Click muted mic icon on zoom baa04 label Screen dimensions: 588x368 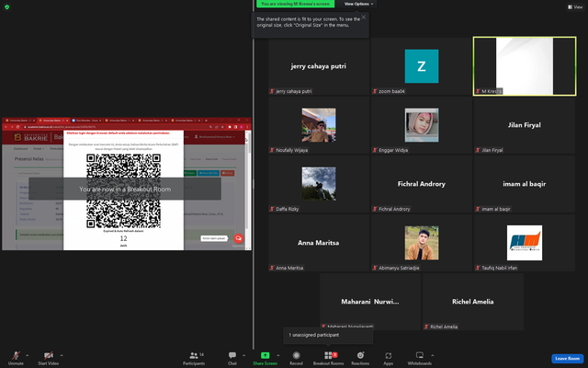375,91
